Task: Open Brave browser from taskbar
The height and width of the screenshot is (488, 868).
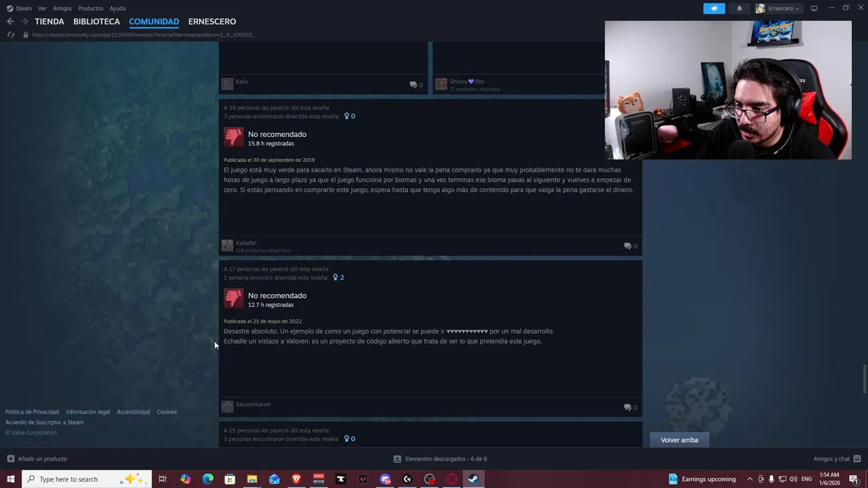Action: click(296, 479)
